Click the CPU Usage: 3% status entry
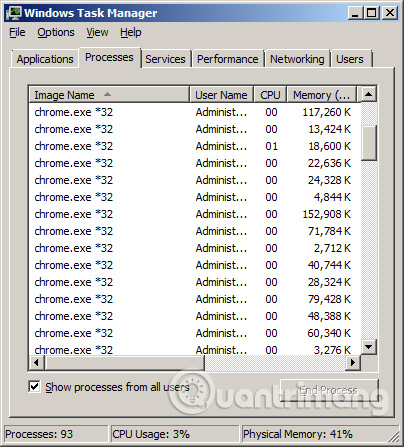The width and height of the screenshot is (404, 447). coord(175,434)
